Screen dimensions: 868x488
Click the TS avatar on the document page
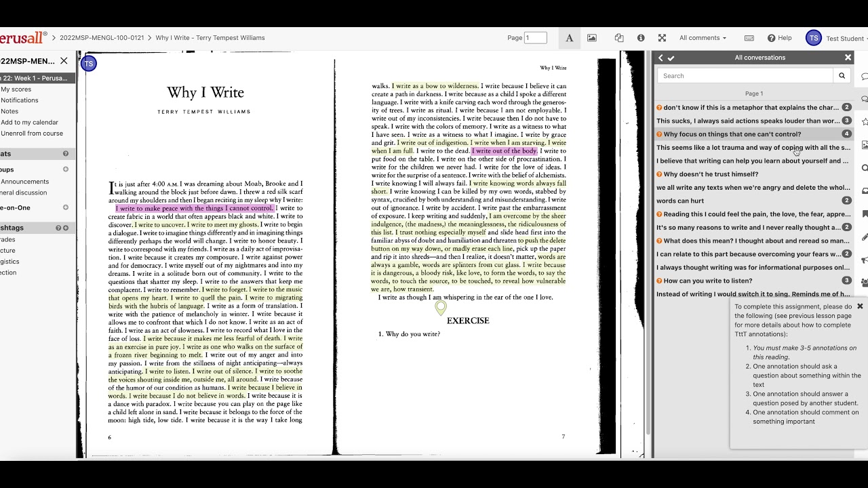click(x=89, y=64)
